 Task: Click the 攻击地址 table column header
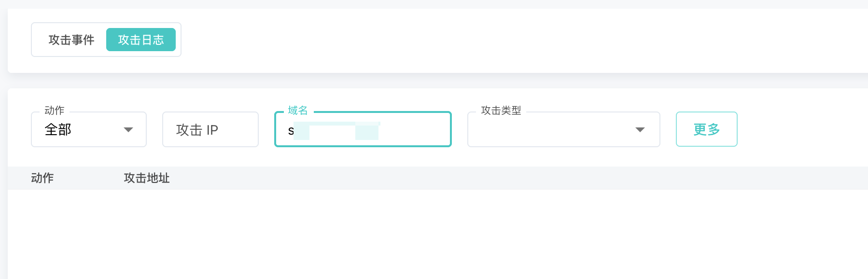(147, 178)
